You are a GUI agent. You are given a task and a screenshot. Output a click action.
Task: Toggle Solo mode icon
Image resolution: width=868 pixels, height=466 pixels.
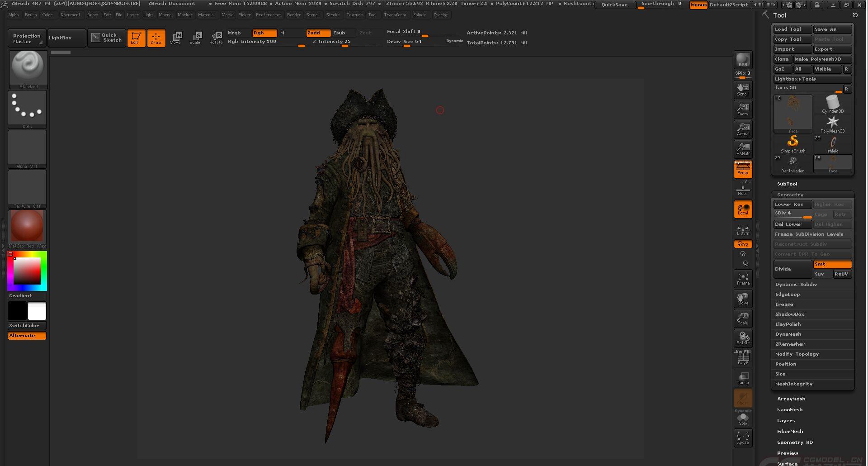pos(743,418)
